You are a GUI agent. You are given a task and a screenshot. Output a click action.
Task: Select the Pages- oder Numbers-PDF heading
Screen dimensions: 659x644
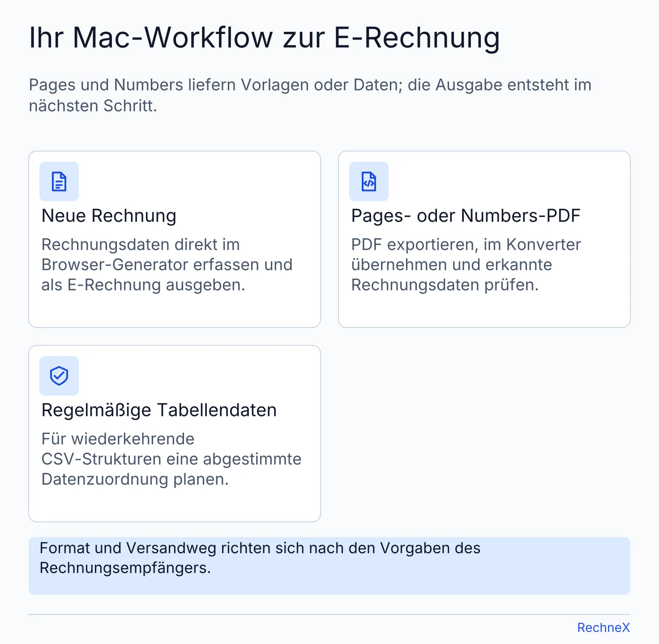[x=466, y=216]
